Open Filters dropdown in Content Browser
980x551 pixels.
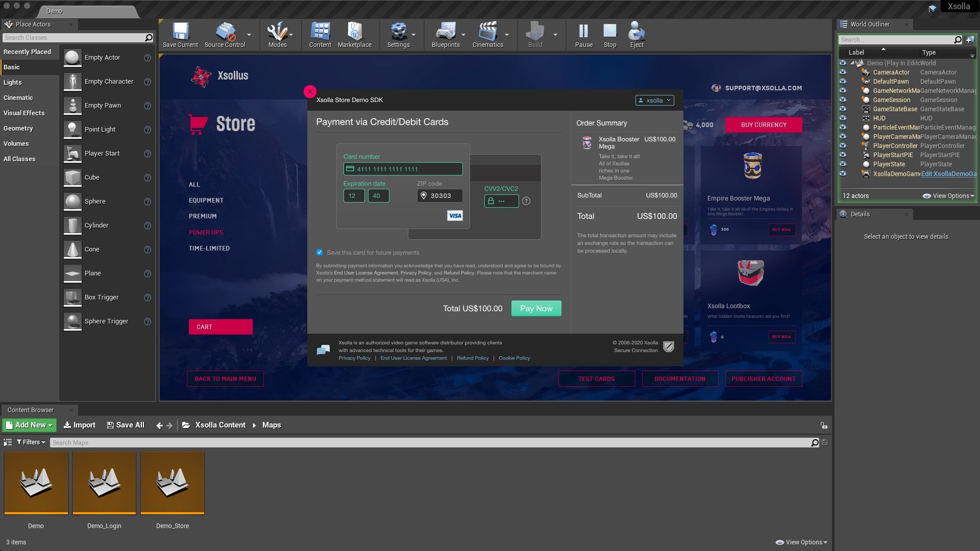(31, 442)
